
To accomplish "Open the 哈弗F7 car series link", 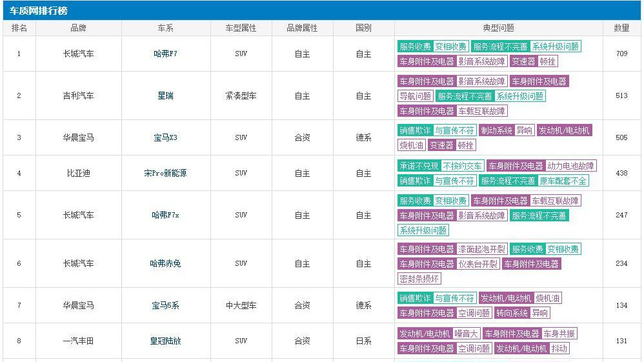I will pyautogui.click(x=165, y=54).
